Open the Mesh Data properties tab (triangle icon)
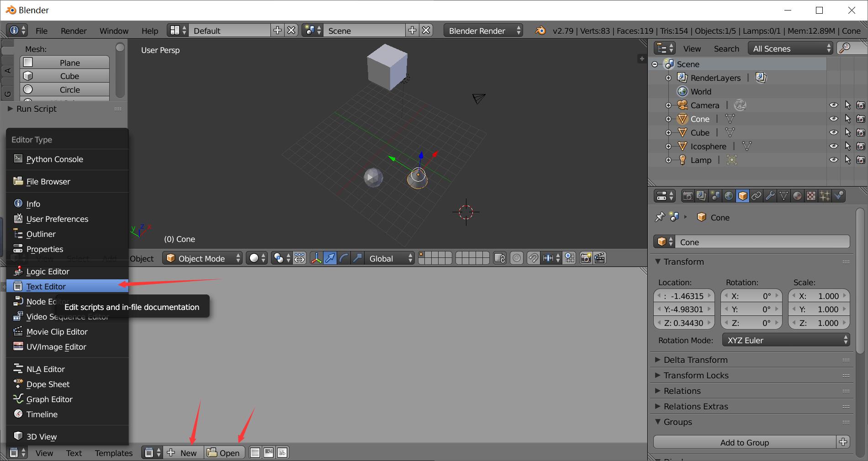868x461 pixels. pos(783,196)
